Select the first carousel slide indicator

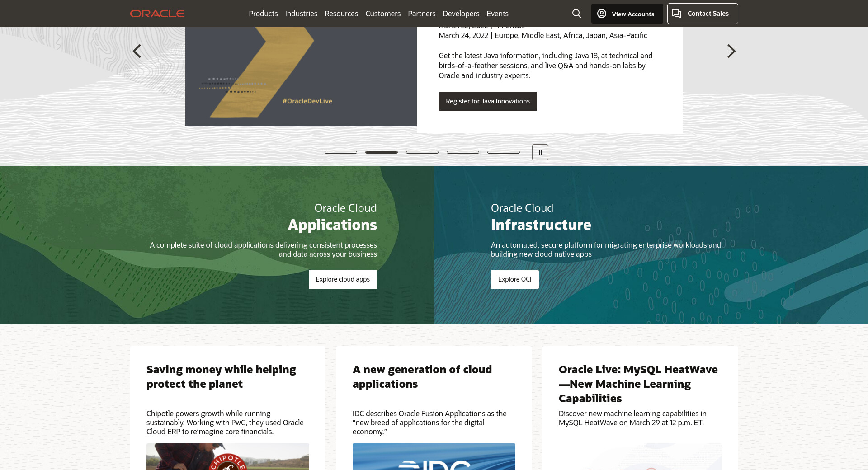click(341, 152)
